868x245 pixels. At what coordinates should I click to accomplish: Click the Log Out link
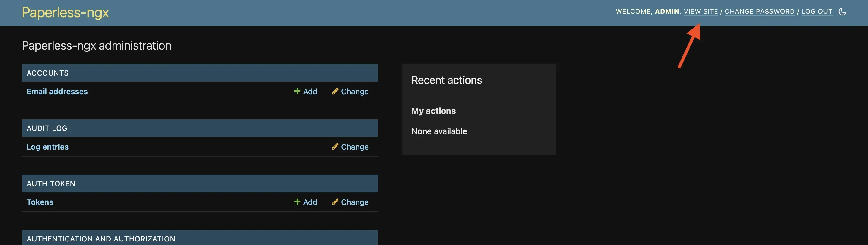(x=817, y=12)
